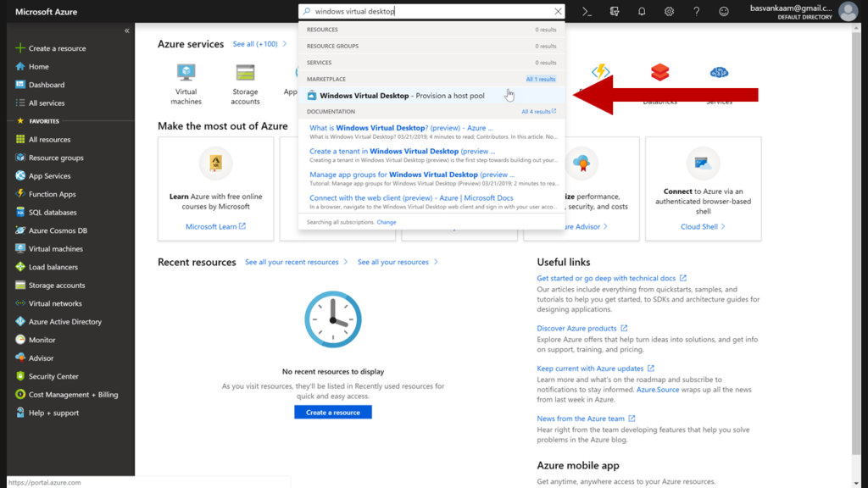Screen dimensions: 868x488
Task: Open All 4 results for Documentation
Action: [538, 112]
